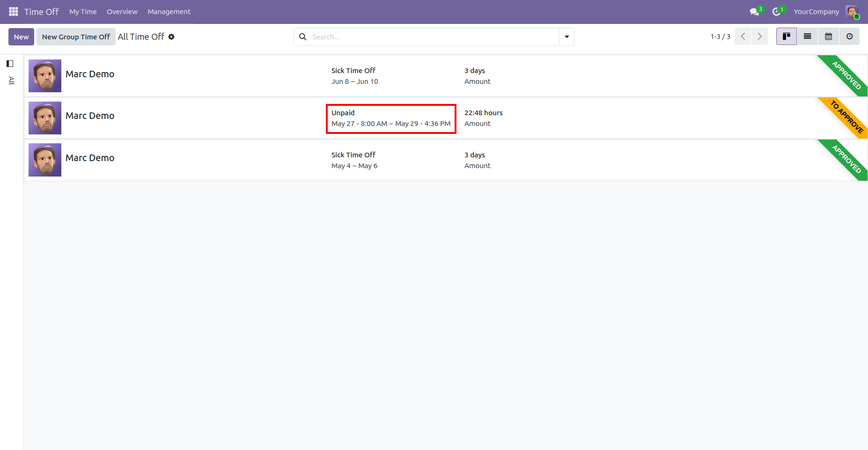Open the apps grid menu icon
The width and height of the screenshot is (868, 450).
(13, 11)
